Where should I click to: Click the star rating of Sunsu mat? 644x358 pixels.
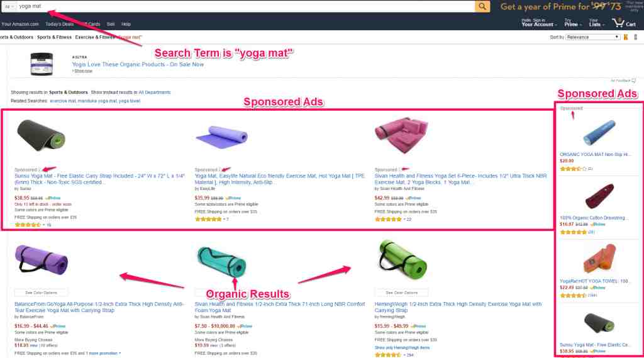28,225
